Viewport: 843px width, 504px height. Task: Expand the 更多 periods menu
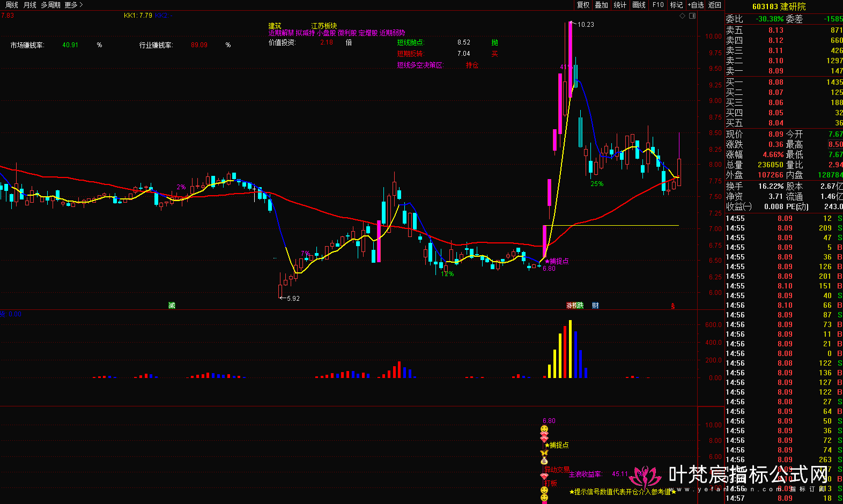pyautogui.click(x=73, y=5)
